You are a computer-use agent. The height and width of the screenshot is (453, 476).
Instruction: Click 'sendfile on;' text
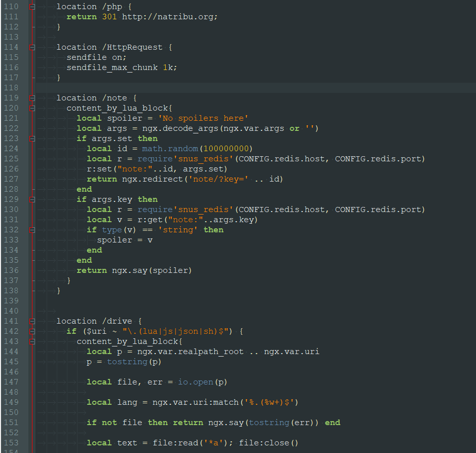pos(96,57)
